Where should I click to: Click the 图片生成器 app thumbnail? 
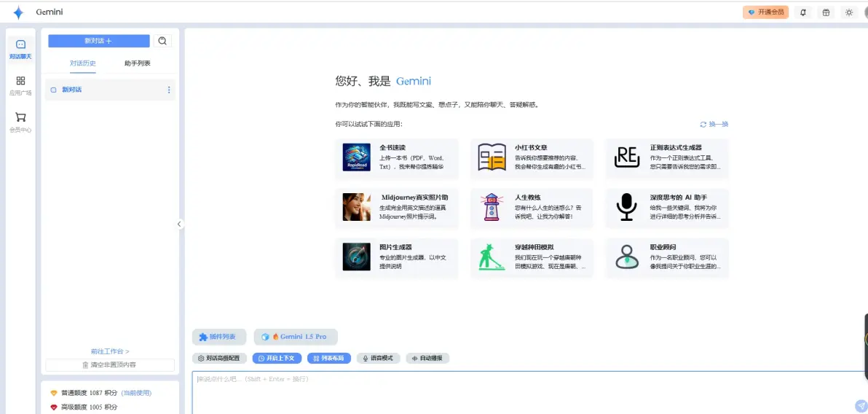[x=357, y=257]
